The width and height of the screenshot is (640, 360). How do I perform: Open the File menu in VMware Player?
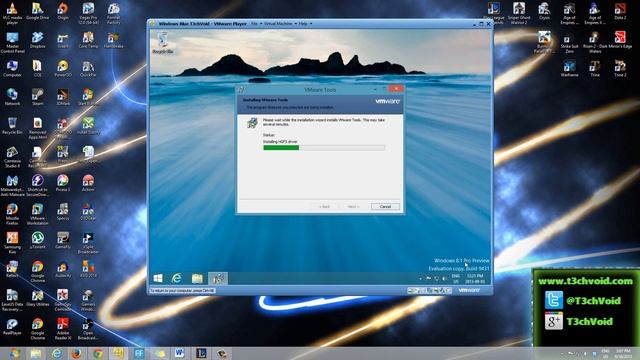tap(255, 24)
